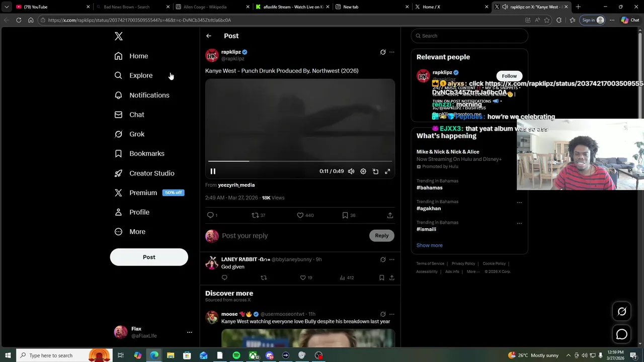Expand the More menu in sidebar
The height and width of the screenshot is (362, 644).
130,232
